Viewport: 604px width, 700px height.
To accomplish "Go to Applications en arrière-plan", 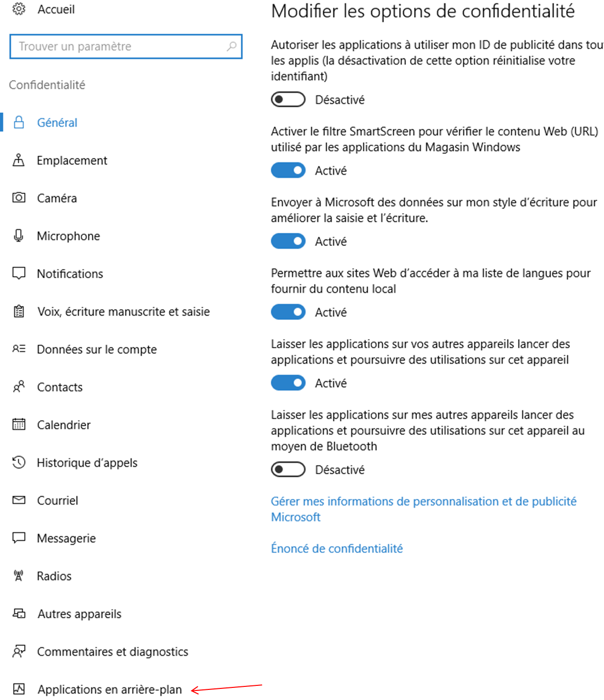I will tap(109, 689).
